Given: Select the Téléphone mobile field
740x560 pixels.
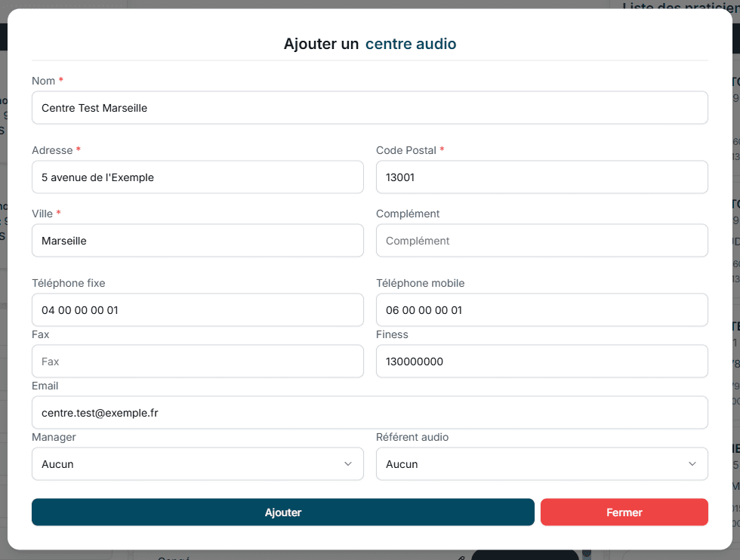Looking at the screenshot, I should click(x=542, y=310).
